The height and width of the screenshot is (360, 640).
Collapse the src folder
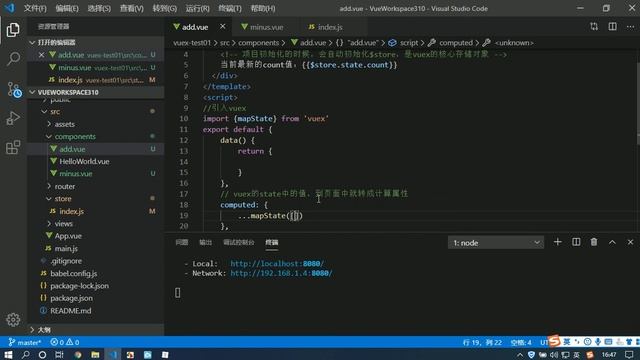click(44, 111)
